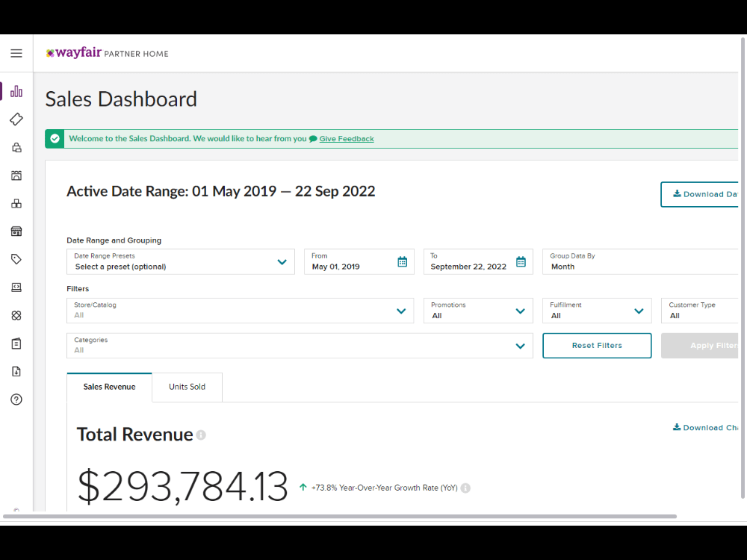Open the ticket icon in sidebar
The width and height of the screenshot is (747, 560).
16,119
